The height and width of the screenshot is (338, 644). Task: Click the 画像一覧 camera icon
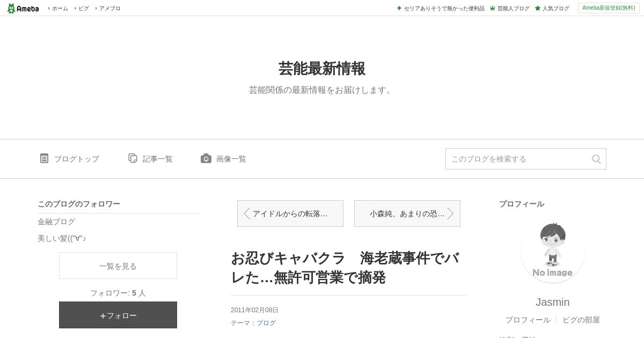click(206, 158)
